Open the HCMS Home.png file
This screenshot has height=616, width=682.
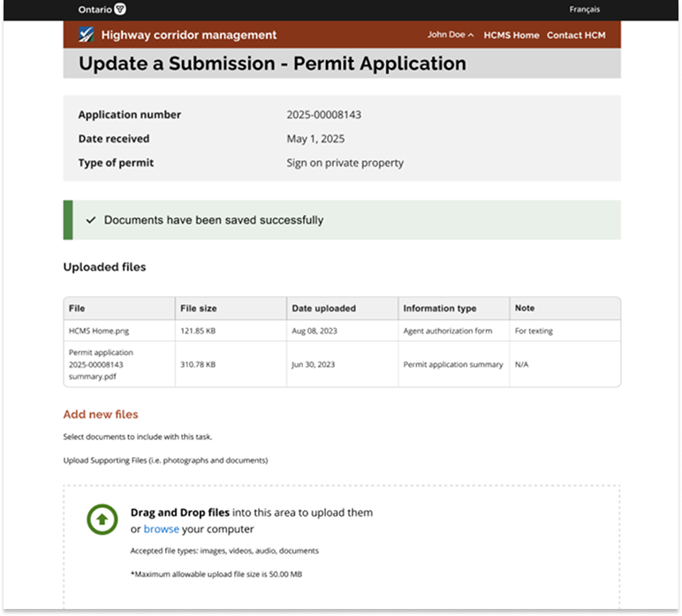click(x=99, y=331)
